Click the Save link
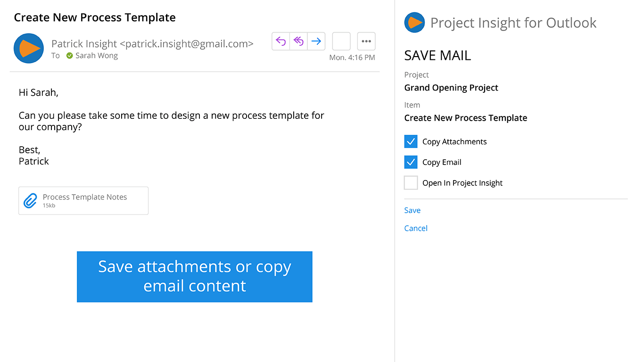 (x=412, y=210)
